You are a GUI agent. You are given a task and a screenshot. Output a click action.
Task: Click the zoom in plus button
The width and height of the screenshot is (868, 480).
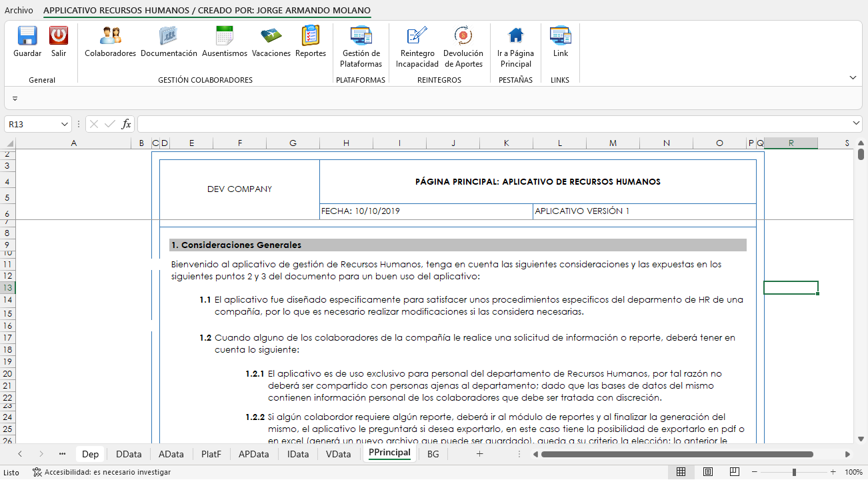pos(833,472)
